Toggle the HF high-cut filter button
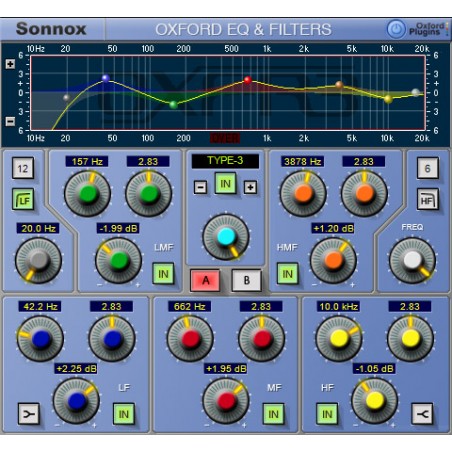 [428, 199]
